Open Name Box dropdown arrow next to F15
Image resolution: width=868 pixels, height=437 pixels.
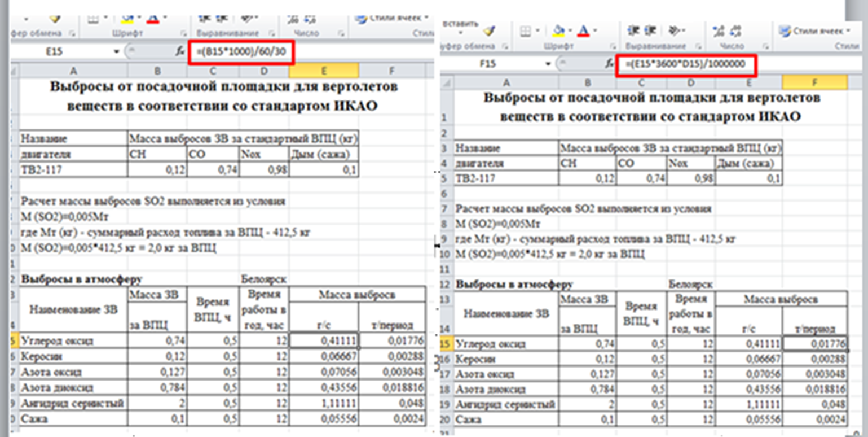[x=548, y=64]
